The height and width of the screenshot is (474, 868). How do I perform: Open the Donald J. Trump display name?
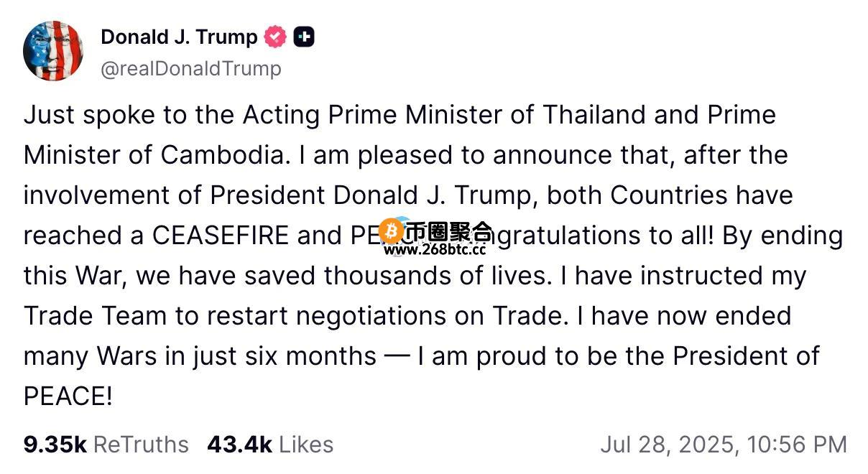click(x=179, y=37)
